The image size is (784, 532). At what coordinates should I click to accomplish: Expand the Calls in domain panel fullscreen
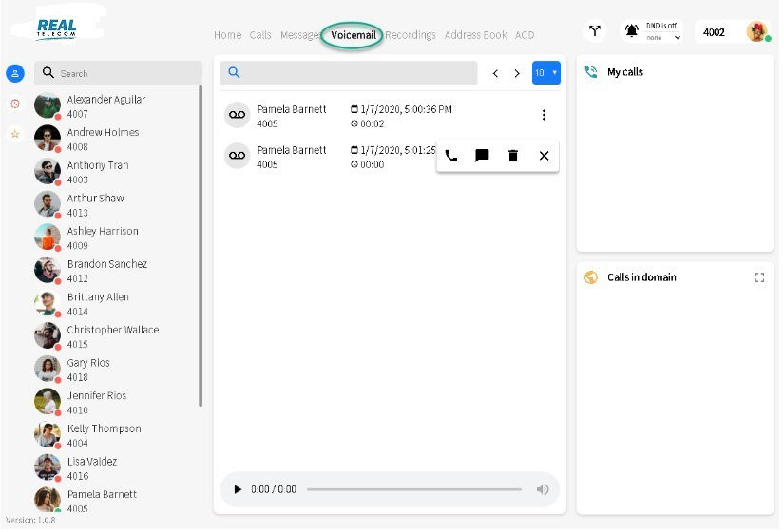pyautogui.click(x=759, y=277)
